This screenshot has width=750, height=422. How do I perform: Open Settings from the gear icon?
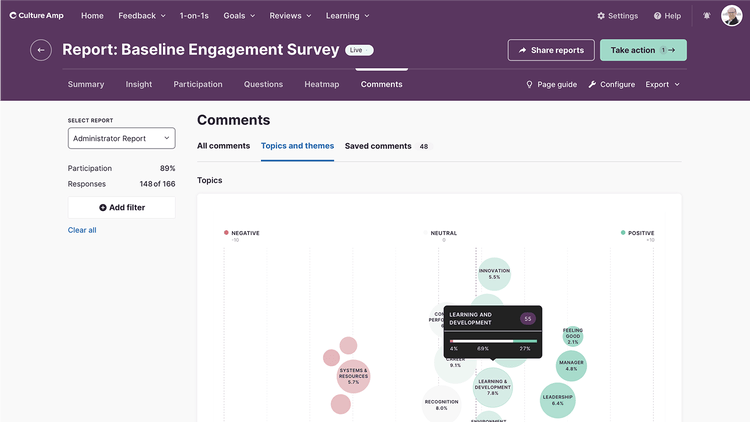coord(617,16)
